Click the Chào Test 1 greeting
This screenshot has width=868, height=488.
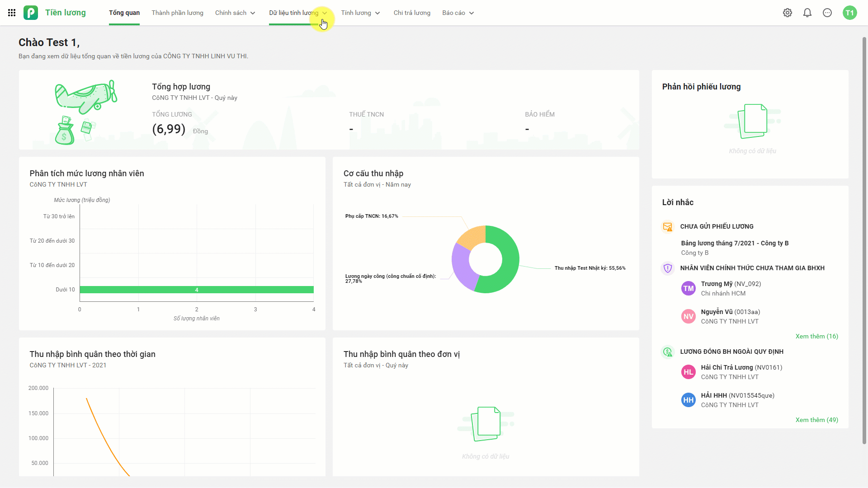click(x=49, y=42)
